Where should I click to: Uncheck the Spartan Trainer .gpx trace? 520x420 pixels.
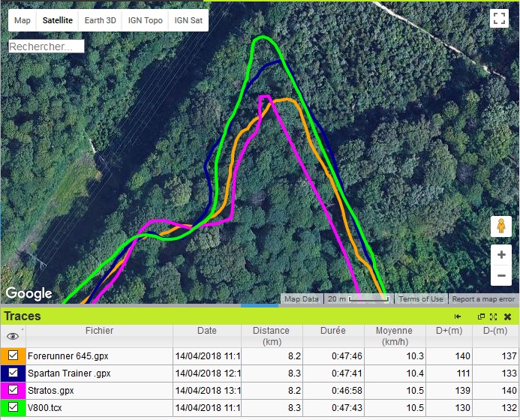coord(14,373)
